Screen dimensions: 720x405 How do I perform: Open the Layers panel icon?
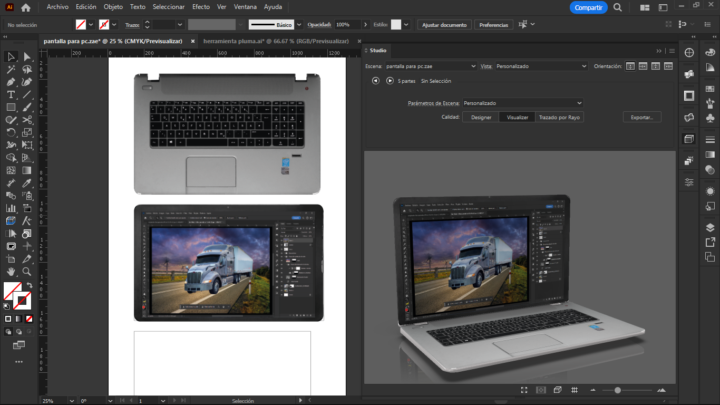pos(710,227)
